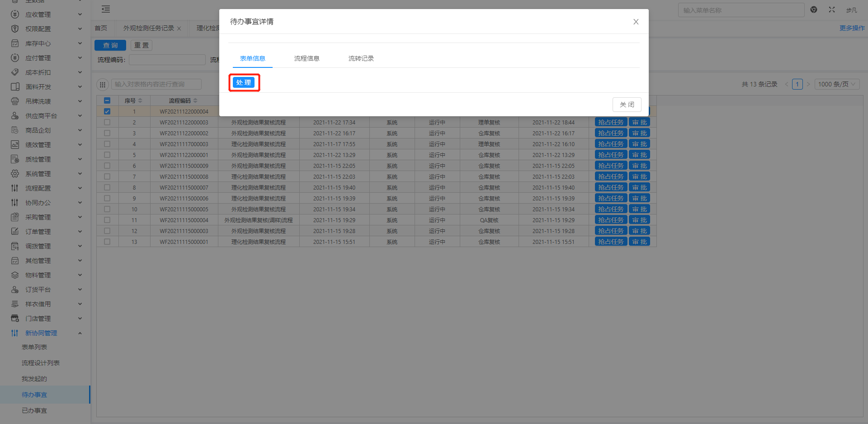Toggle the select-all checkbox in table header

coord(107,100)
